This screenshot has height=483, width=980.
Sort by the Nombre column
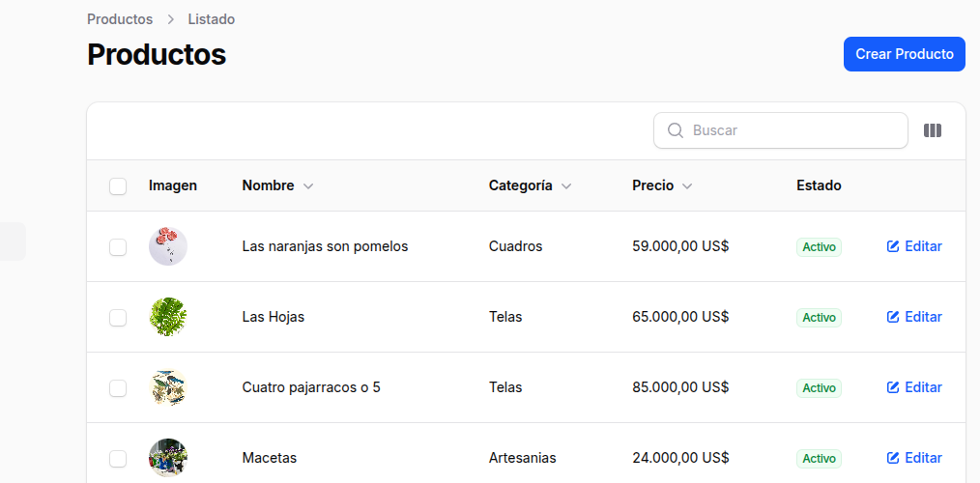277,185
